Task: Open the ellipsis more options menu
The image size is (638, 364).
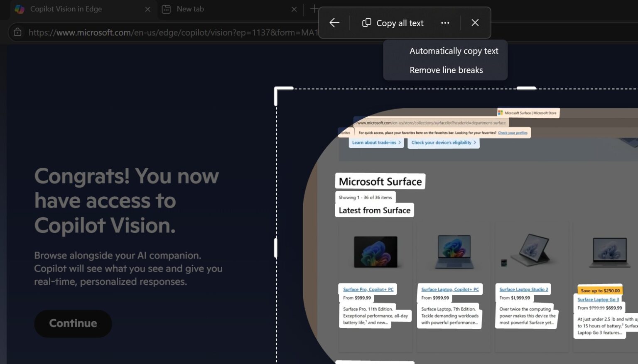Action: click(445, 23)
